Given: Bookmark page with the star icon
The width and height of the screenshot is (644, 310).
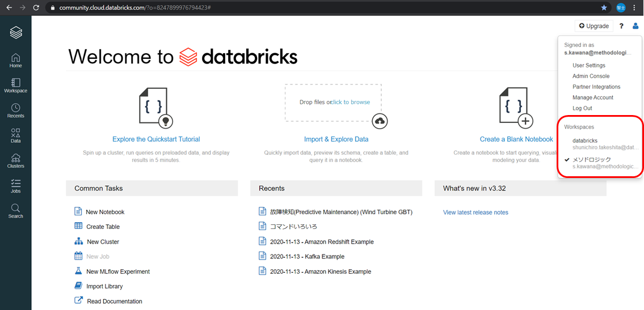Looking at the screenshot, I should point(604,8).
